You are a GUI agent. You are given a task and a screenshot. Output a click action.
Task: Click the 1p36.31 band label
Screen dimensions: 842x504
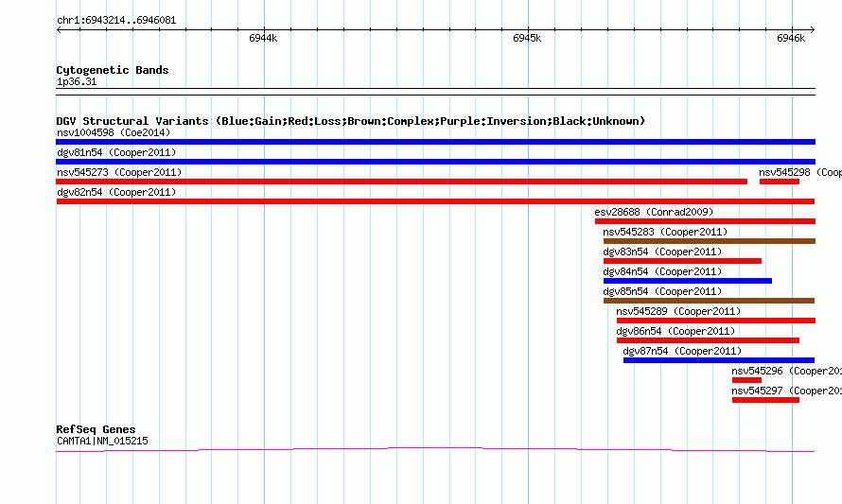[x=77, y=81]
